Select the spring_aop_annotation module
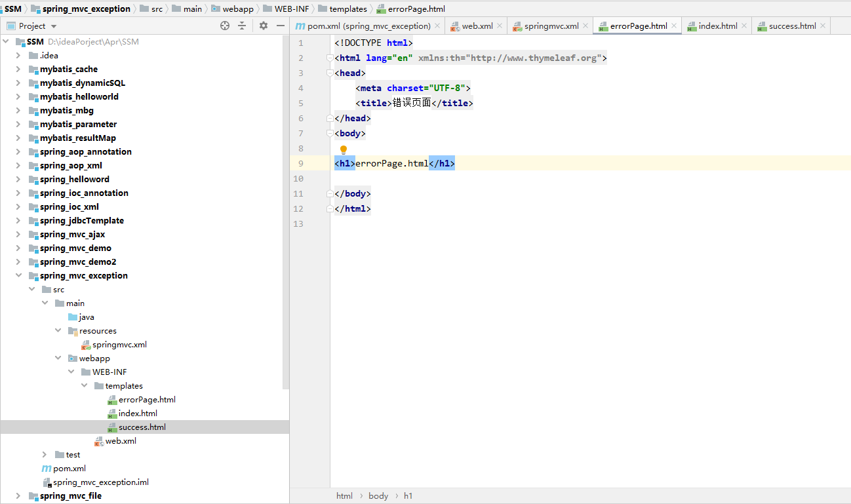 [86, 152]
